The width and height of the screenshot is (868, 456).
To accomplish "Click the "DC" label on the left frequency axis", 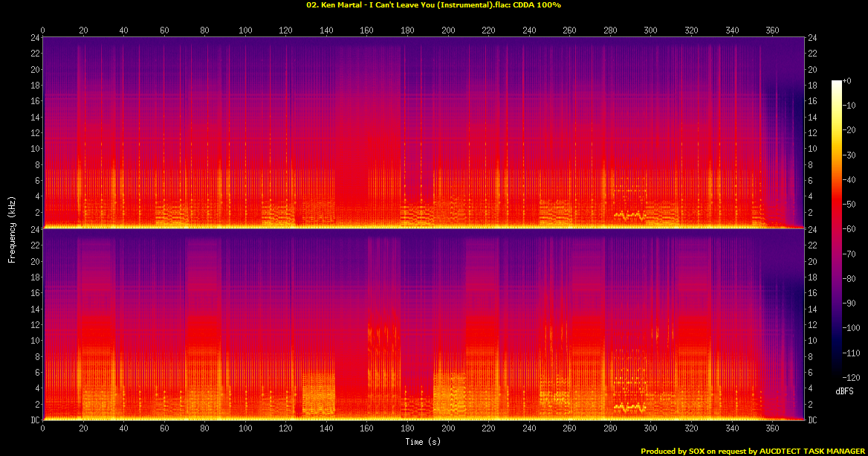I will (34, 420).
